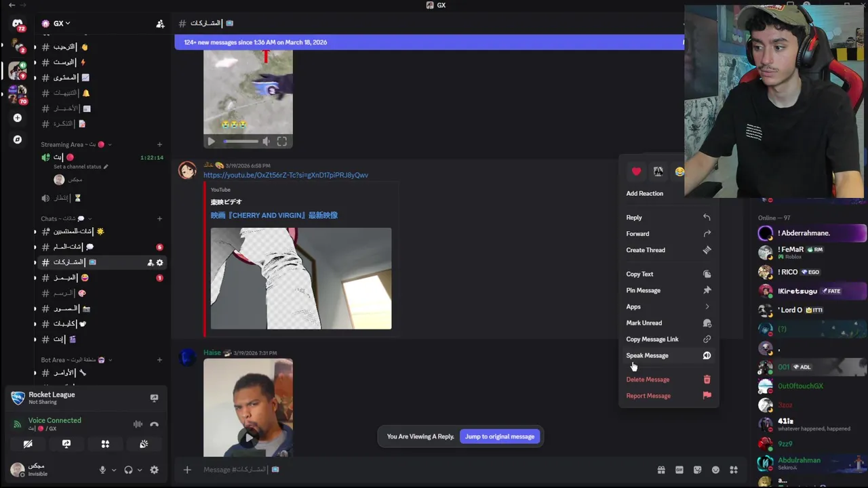React with the laughing crying emoji
Image resolution: width=868 pixels, height=488 pixels.
[x=679, y=172]
